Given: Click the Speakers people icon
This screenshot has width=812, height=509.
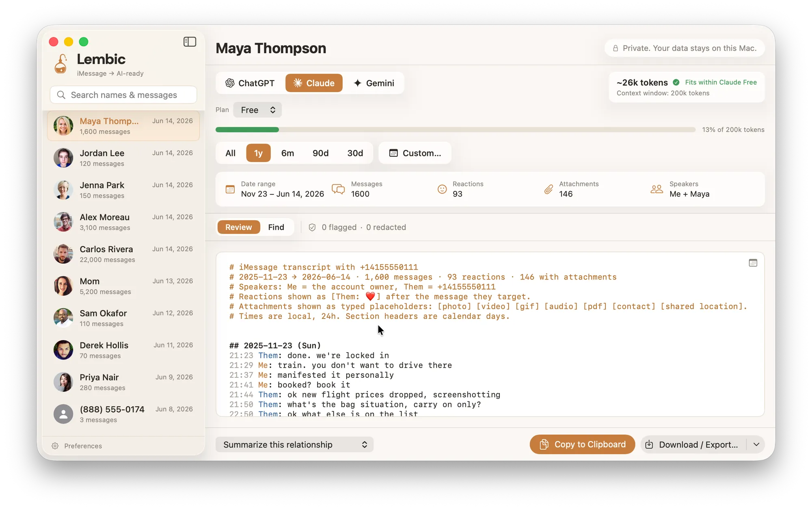Looking at the screenshot, I should point(657,189).
